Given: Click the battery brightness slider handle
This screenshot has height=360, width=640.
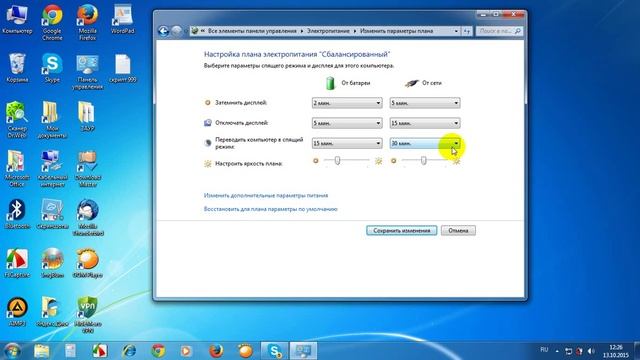Looking at the screenshot, I should [x=337, y=160].
